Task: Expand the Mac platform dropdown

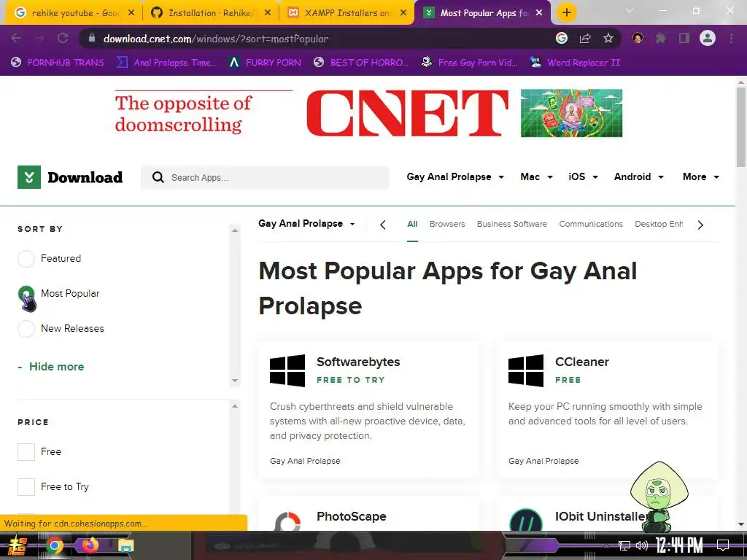Action: [x=536, y=176]
